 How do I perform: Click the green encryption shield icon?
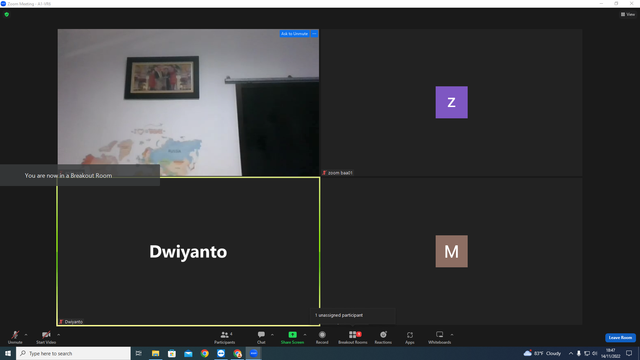coord(7,14)
